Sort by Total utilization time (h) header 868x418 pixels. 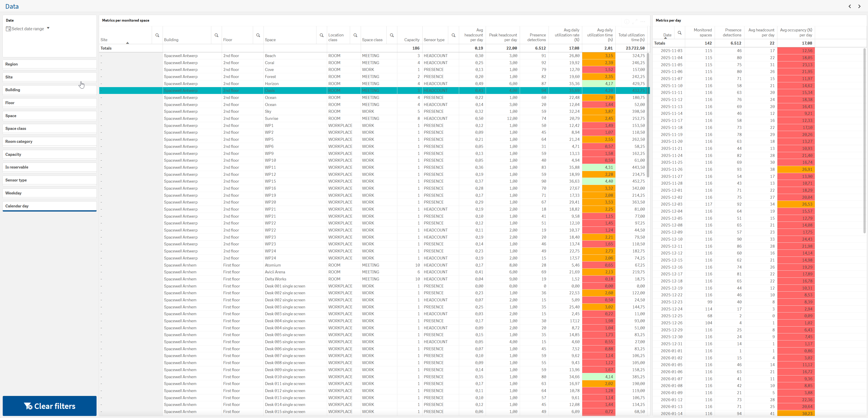pyautogui.click(x=631, y=38)
